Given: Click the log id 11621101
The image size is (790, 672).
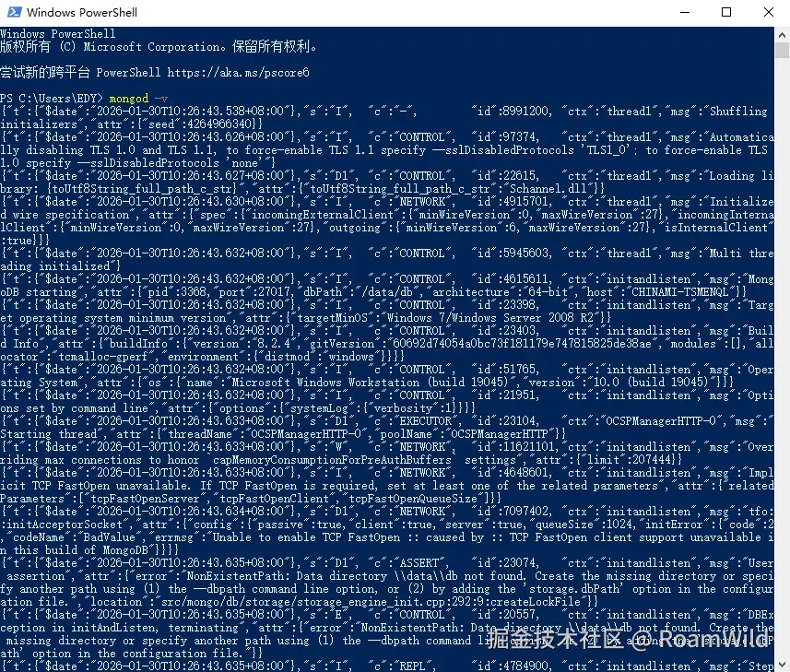Looking at the screenshot, I should [x=528, y=447].
